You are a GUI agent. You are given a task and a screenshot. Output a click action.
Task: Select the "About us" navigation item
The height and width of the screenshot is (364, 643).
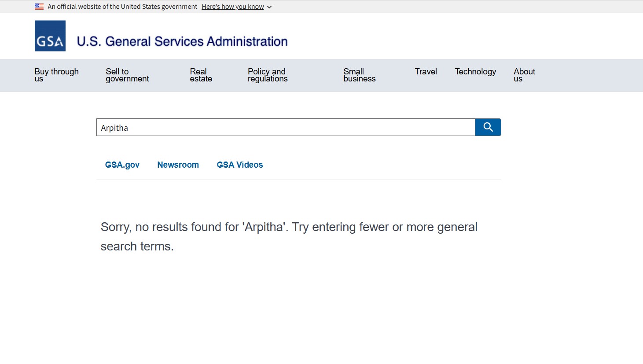(524, 75)
